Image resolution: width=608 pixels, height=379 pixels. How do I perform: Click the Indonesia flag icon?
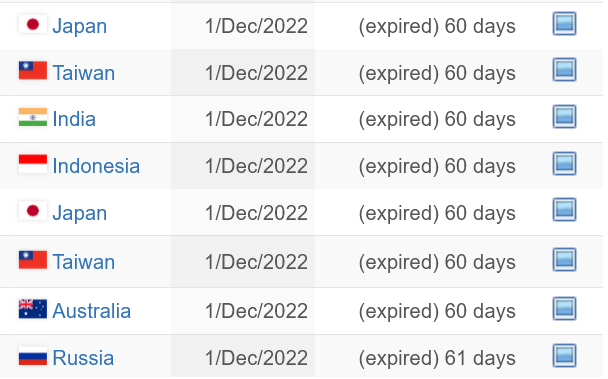[33, 164]
